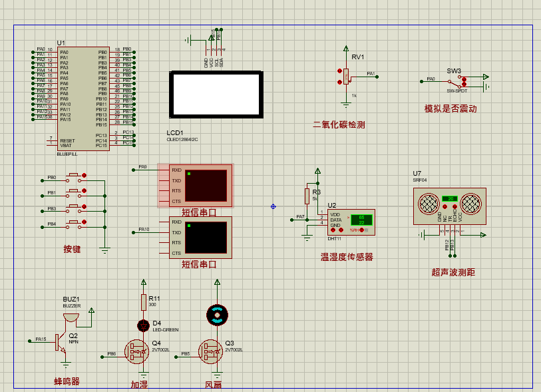The height and width of the screenshot is (392, 541).
Task: Click the blue origin crosshair marker
Action: (x=273, y=206)
